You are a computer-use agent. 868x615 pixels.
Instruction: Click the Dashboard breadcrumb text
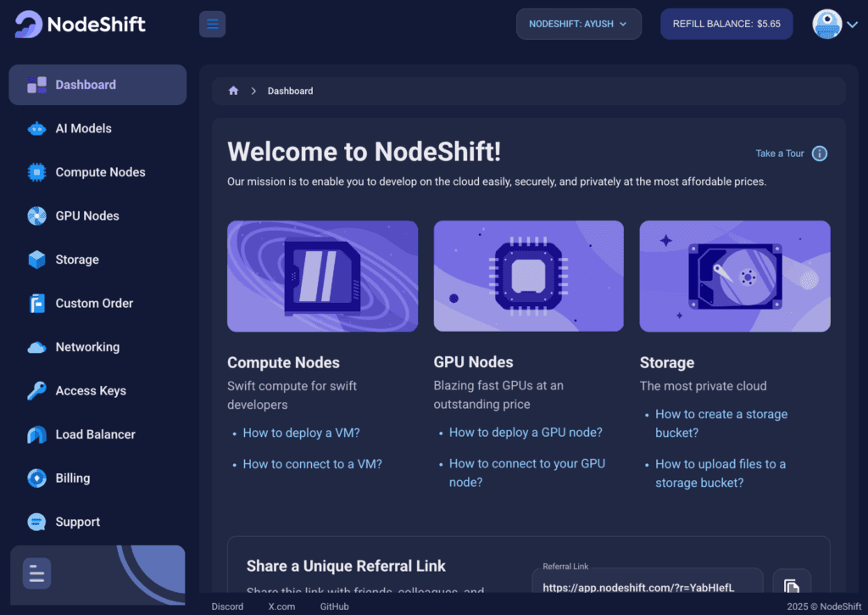tap(290, 91)
